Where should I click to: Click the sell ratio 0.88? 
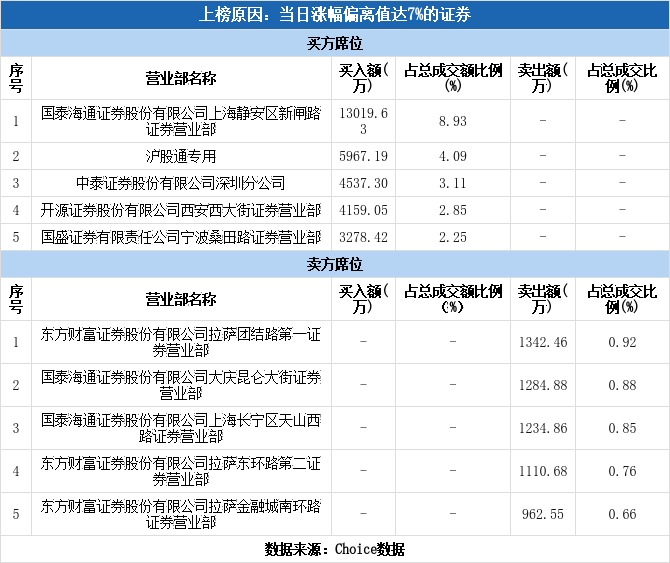pos(623,385)
